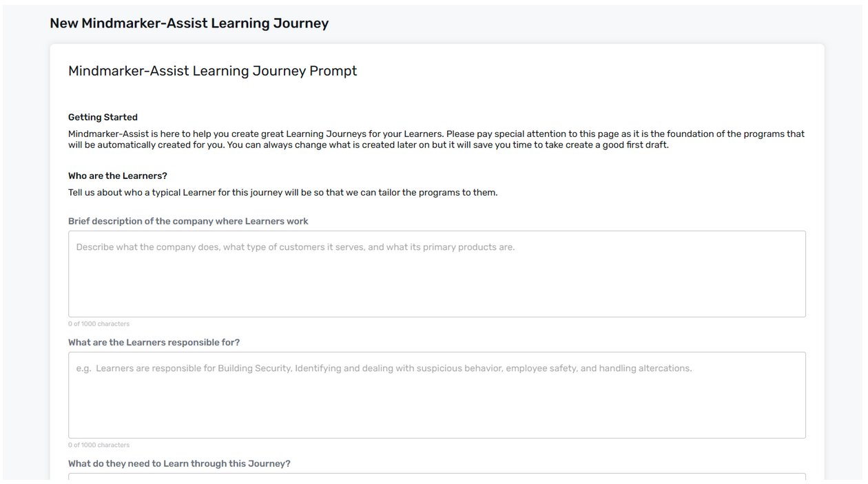The image size is (868, 484).
Task: Click the character counter below company description
Action: click(99, 324)
